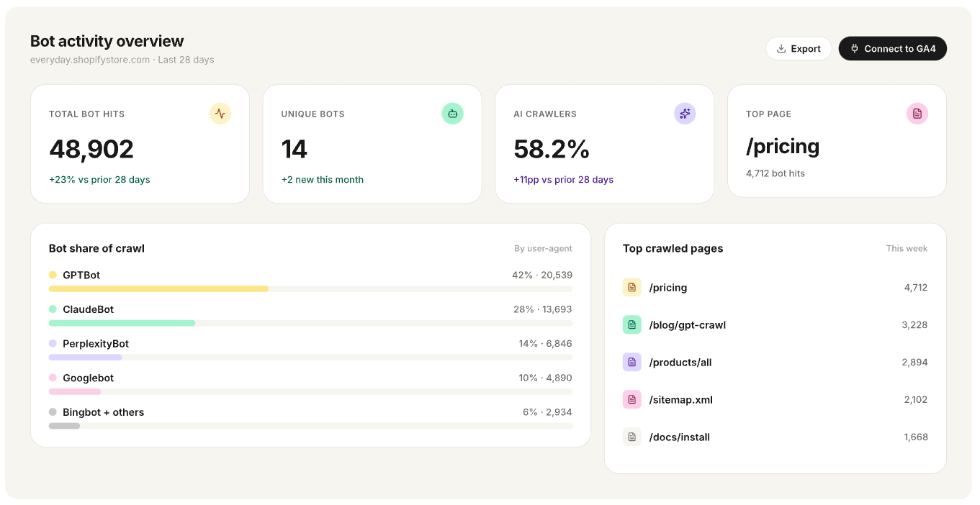Image resolution: width=980 pixels, height=505 pixels.
Task: Click the purple page icon beside /products/all
Action: [632, 362]
